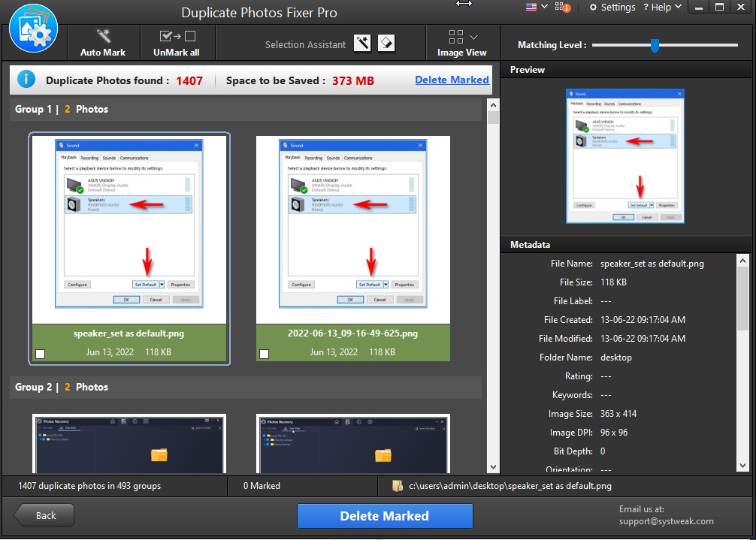The height and width of the screenshot is (540, 756).
Task: Select the Auto Mark wand icon
Action: (x=104, y=35)
